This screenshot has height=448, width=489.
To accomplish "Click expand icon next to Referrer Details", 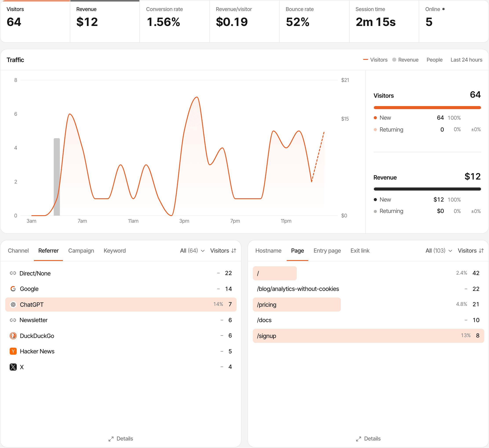I will click(x=111, y=439).
